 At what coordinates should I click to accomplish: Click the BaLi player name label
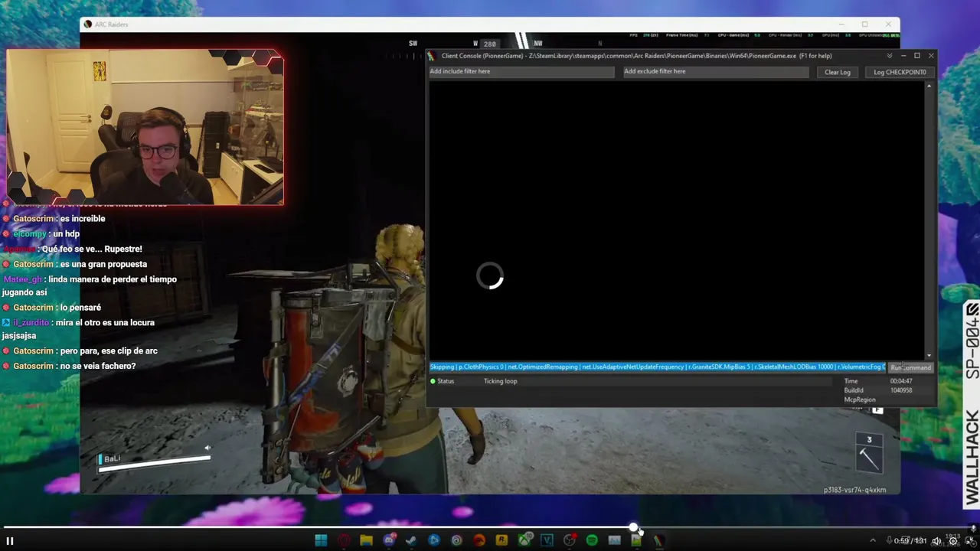[x=113, y=458]
